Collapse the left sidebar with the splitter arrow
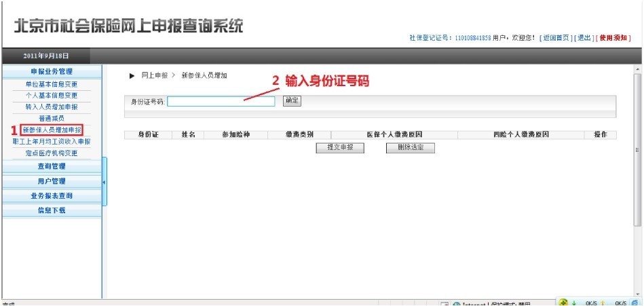Image resolution: width=644 pixels, height=306 pixels. (105, 182)
